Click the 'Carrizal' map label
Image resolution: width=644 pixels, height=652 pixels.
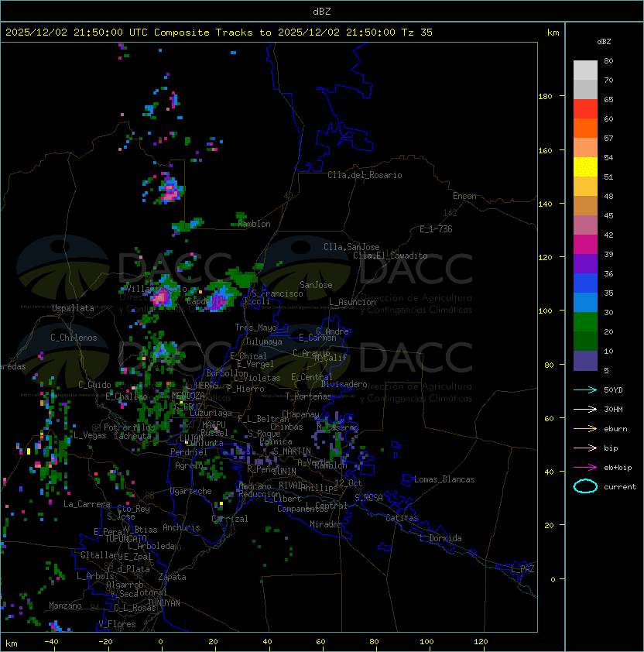pos(229,519)
